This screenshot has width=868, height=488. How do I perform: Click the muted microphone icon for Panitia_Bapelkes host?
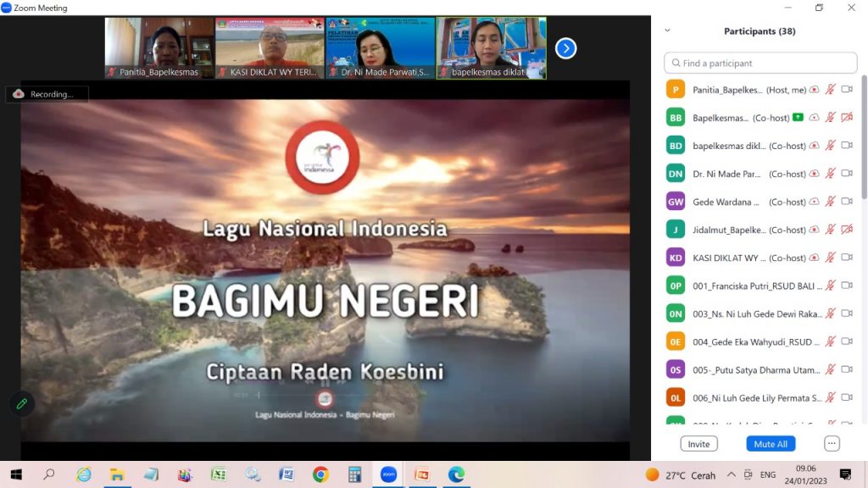(x=831, y=90)
